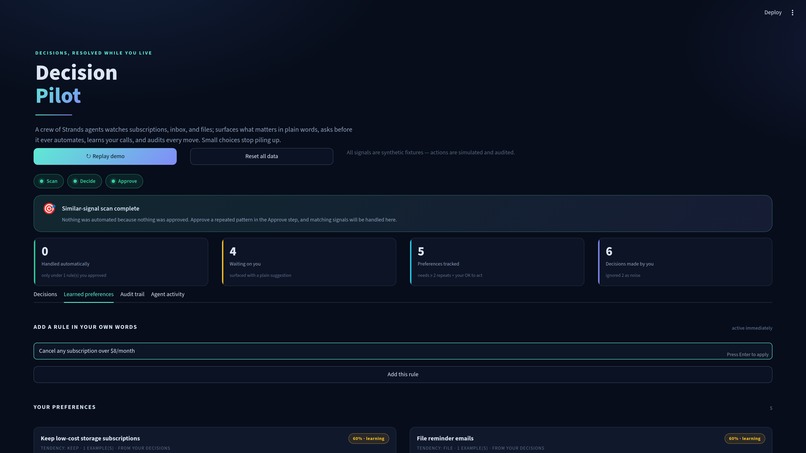Click the 'ADD A RULE IN YOUR OWN WORDS' heading
This screenshot has width=806, height=453.
[85, 327]
